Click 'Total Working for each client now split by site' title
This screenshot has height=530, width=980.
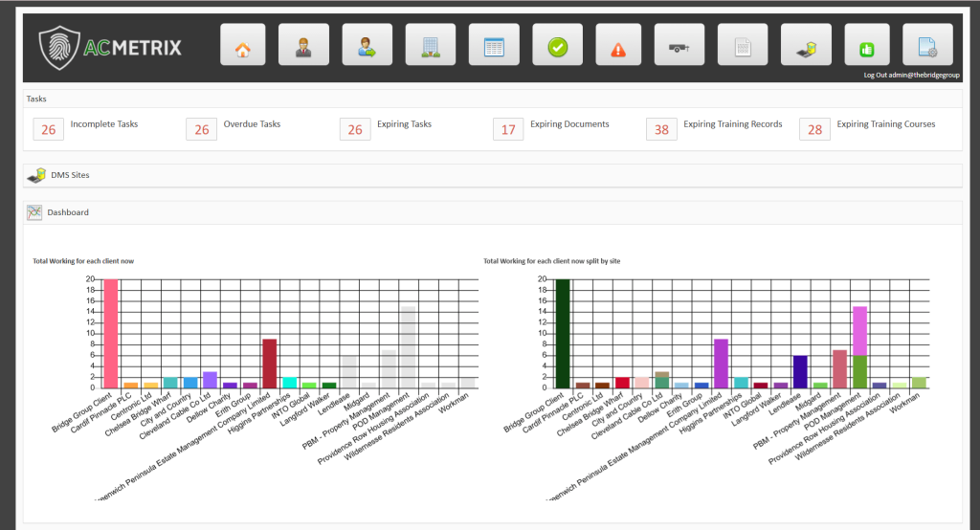[552, 261]
